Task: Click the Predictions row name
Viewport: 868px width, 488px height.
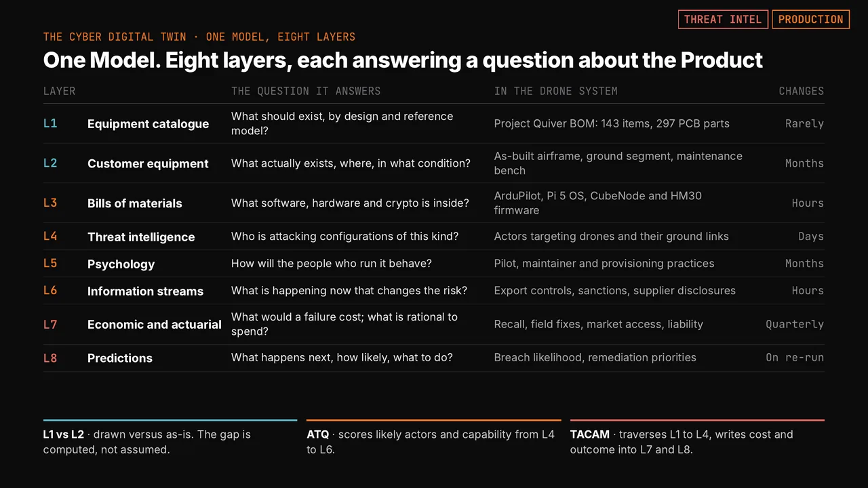Action: click(120, 358)
